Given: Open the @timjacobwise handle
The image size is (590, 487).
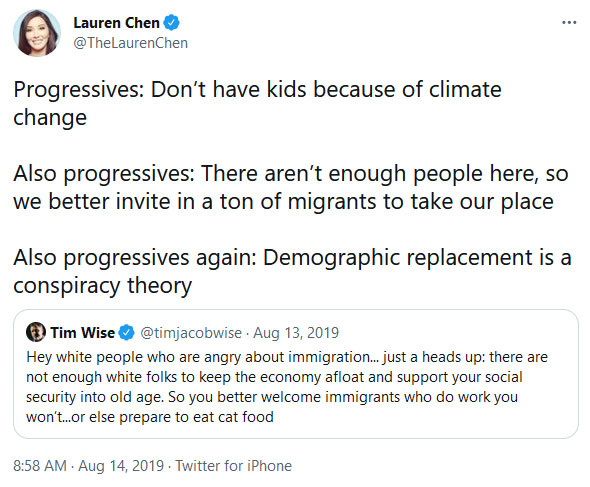Looking at the screenshot, I should click(x=191, y=333).
